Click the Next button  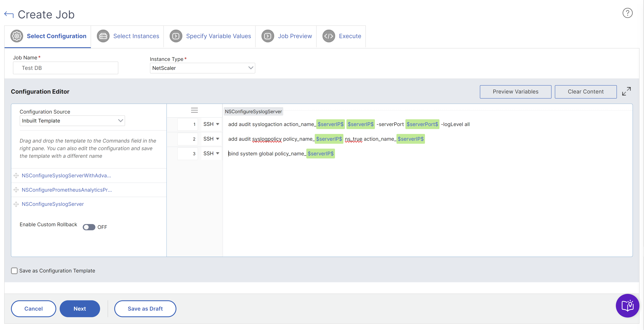80,309
